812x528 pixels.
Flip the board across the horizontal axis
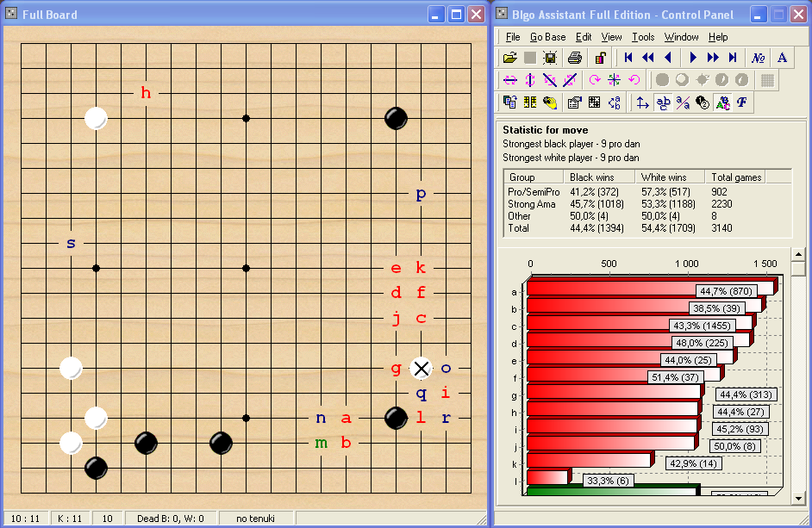click(x=510, y=80)
